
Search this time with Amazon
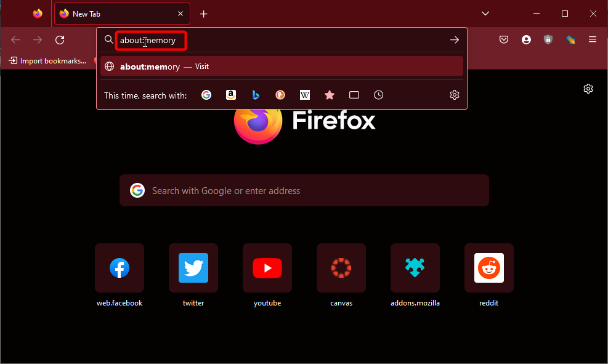click(231, 95)
